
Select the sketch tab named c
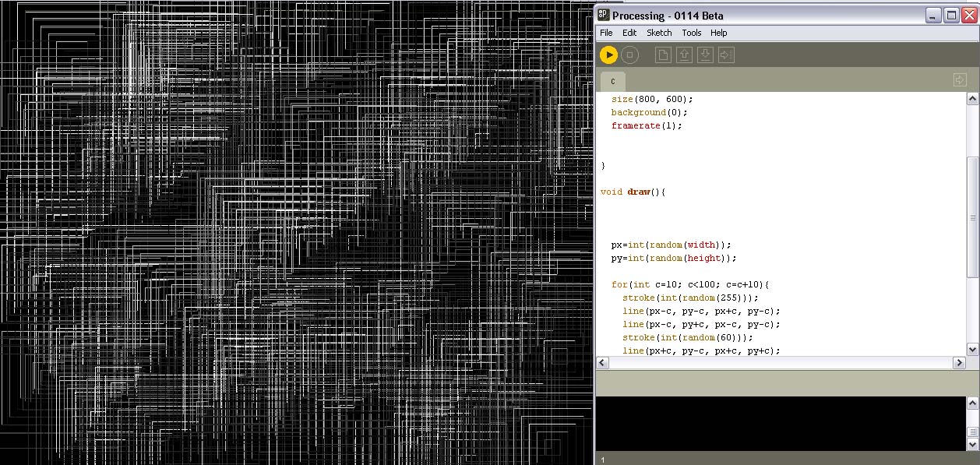612,82
